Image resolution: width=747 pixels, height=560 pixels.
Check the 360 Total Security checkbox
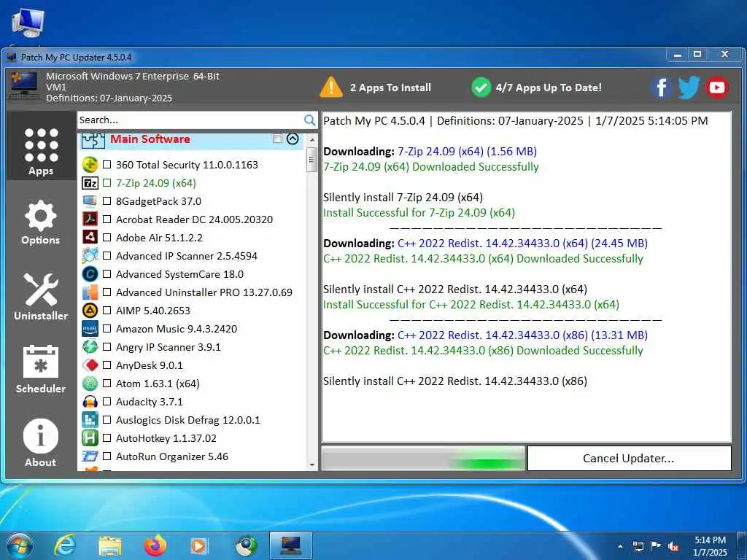point(107,165)
